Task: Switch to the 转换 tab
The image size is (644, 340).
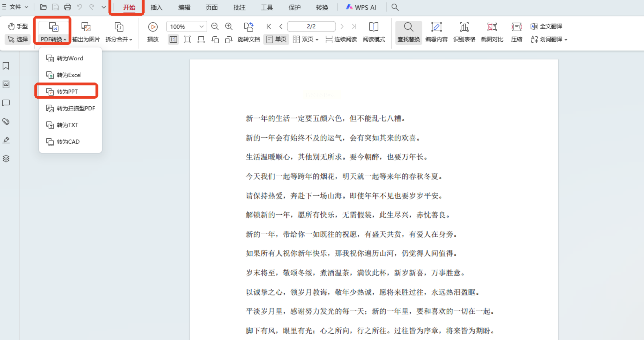Action: click(x=322, y=7)
